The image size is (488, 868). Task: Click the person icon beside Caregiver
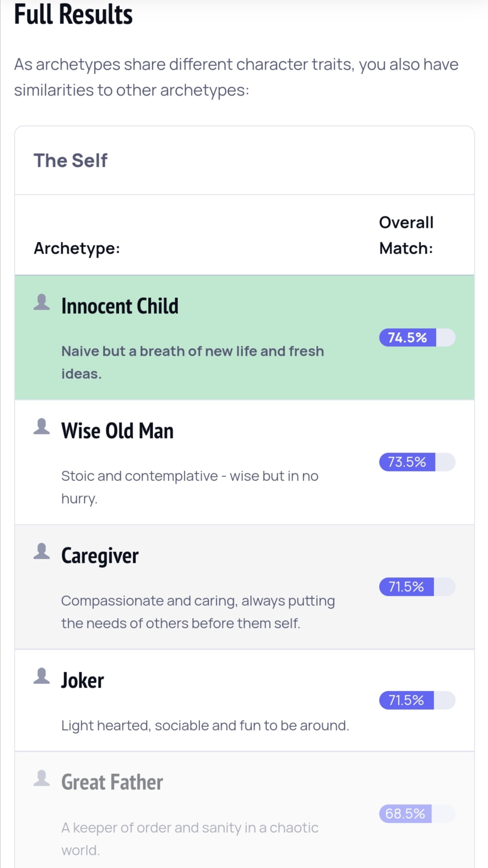pyautogui.click(x=42, y=551)
